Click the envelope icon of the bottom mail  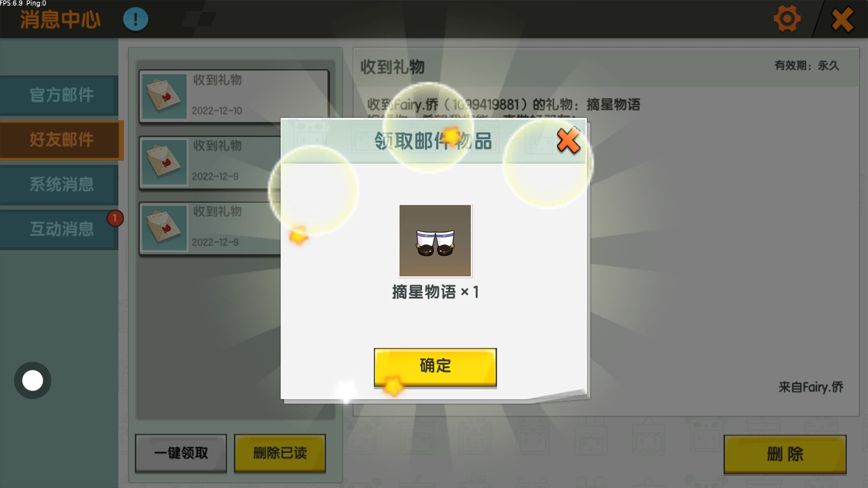(164, 227)
